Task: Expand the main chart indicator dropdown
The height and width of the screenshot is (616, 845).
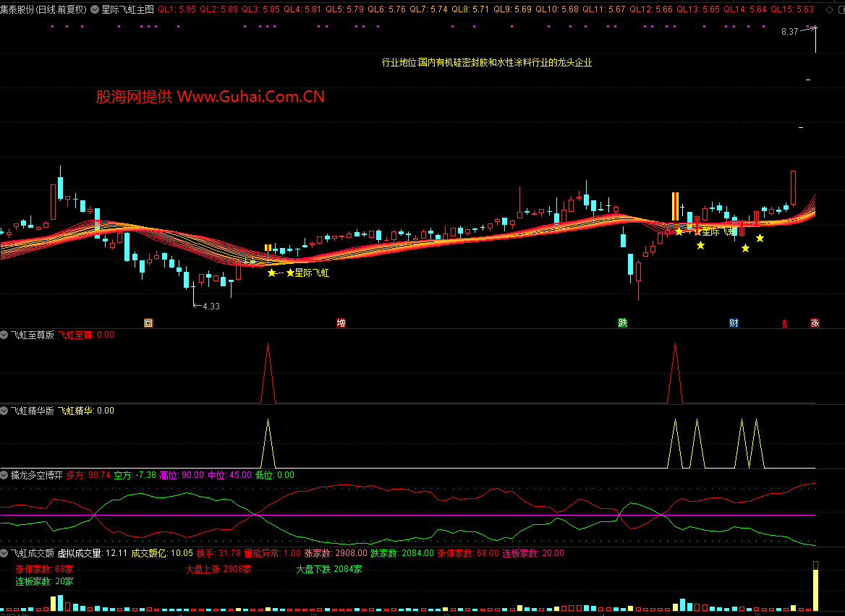Action: (x=95, y=9)
